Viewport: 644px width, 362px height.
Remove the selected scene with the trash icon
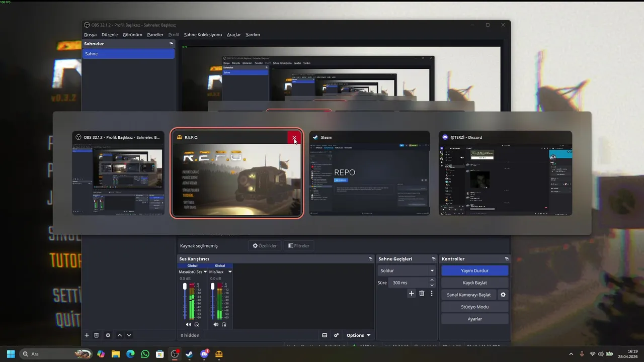pyautogui.click(x=97, y=335)
